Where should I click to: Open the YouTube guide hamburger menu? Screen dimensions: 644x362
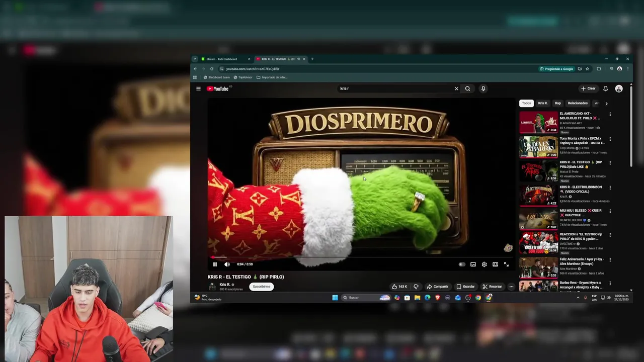[198, 88]
